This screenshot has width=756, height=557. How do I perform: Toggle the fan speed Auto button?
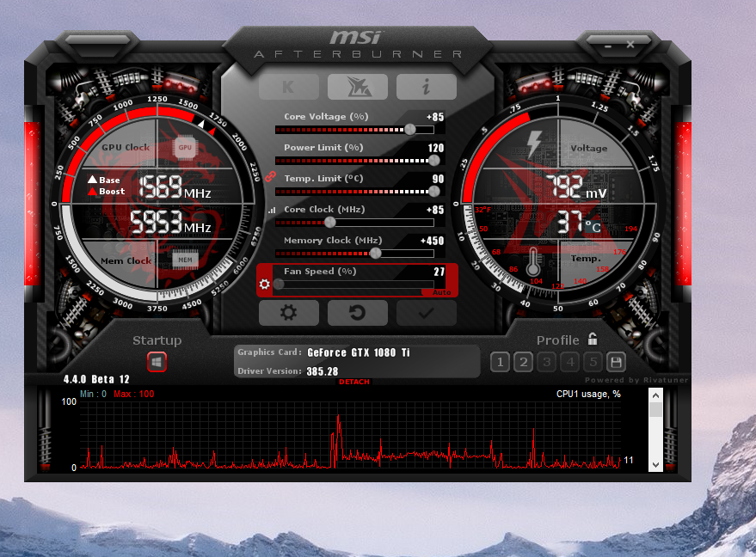(441, 292)
